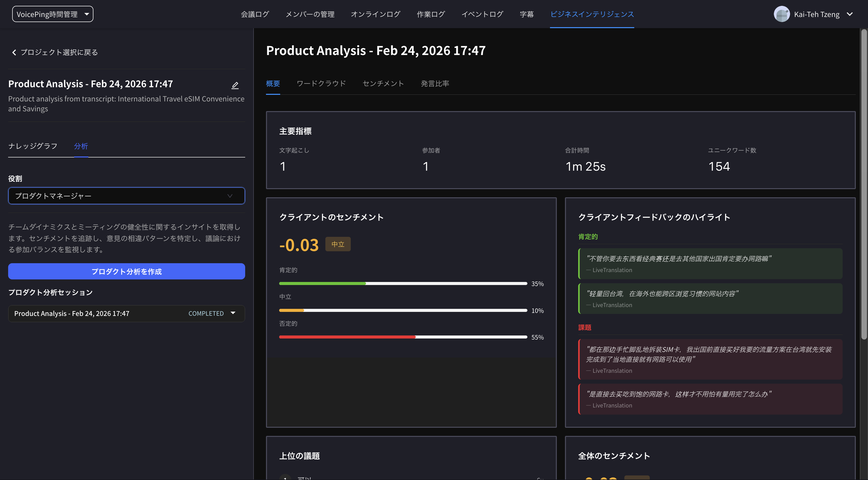Click the 中立 sentiment badge next to -0.03
The width and height of the screenshot is (868, 480).
[338, 244]
